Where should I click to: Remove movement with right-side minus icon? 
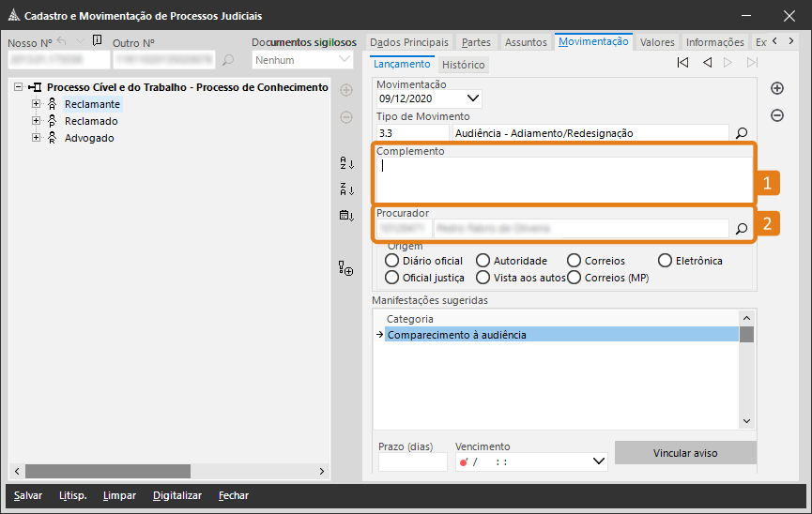pos(777,115)
